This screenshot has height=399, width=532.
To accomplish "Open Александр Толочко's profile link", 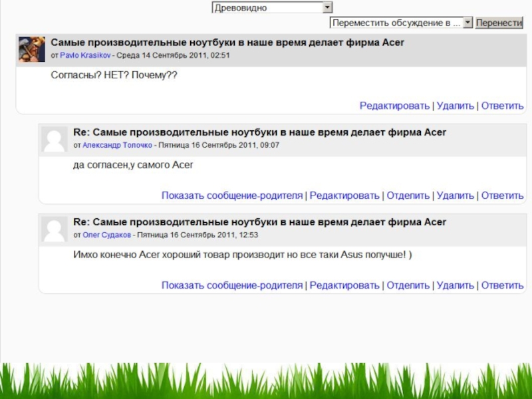I will coord(118,145).
